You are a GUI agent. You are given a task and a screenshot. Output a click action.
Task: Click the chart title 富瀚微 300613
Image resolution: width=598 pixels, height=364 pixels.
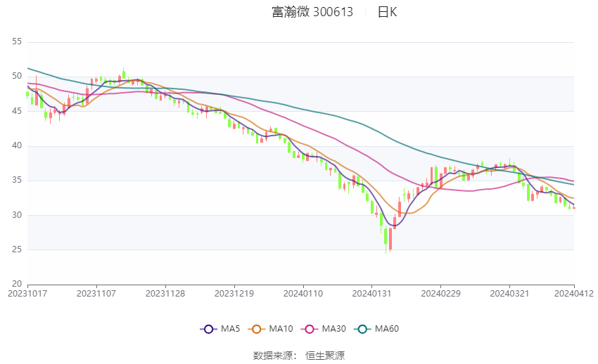pyautogui.click(x=312, y=12)
